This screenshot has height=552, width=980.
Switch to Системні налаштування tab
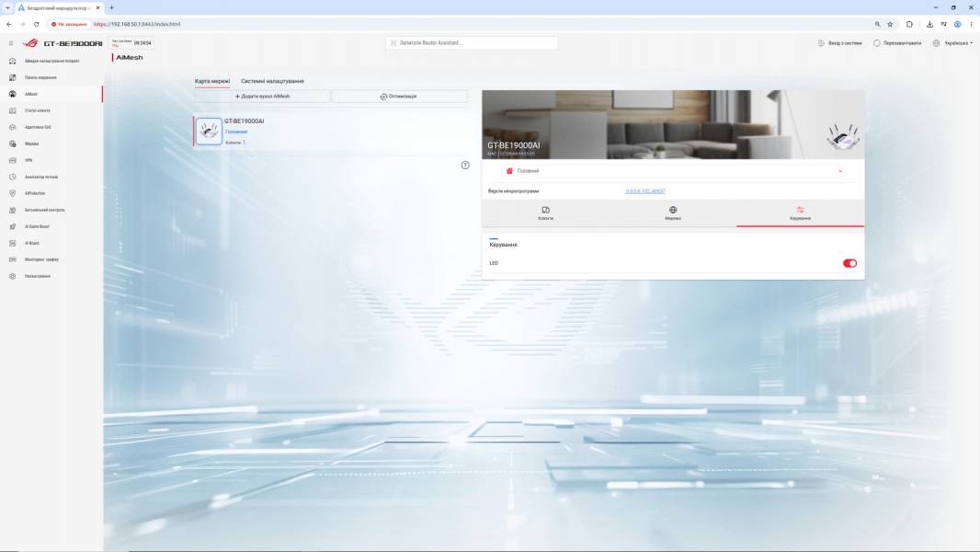tap(272, 81)
